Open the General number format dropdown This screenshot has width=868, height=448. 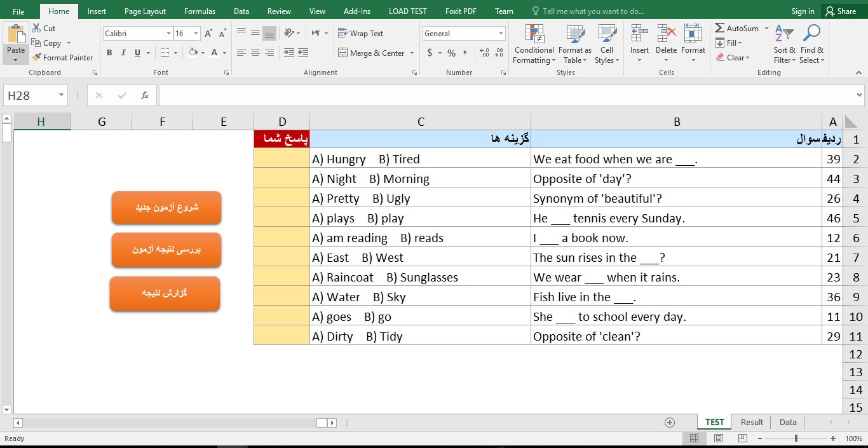point(501,34)
